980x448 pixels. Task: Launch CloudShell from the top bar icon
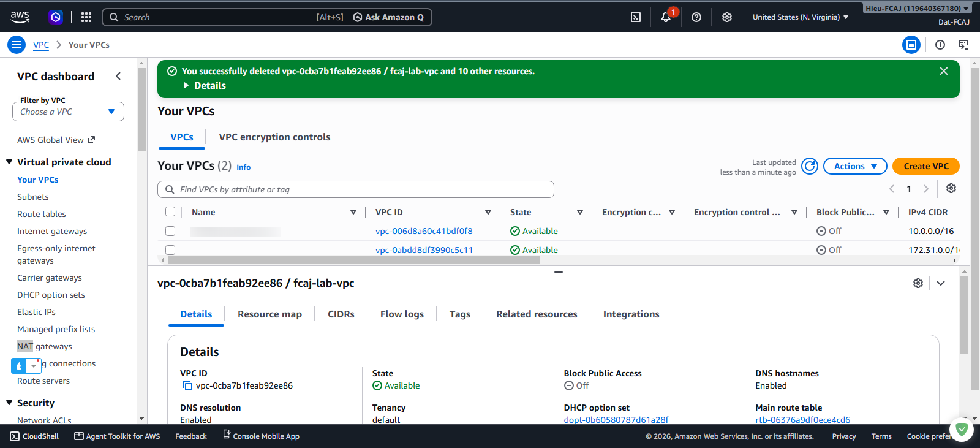pyautogui.click(x=636, y=17)
